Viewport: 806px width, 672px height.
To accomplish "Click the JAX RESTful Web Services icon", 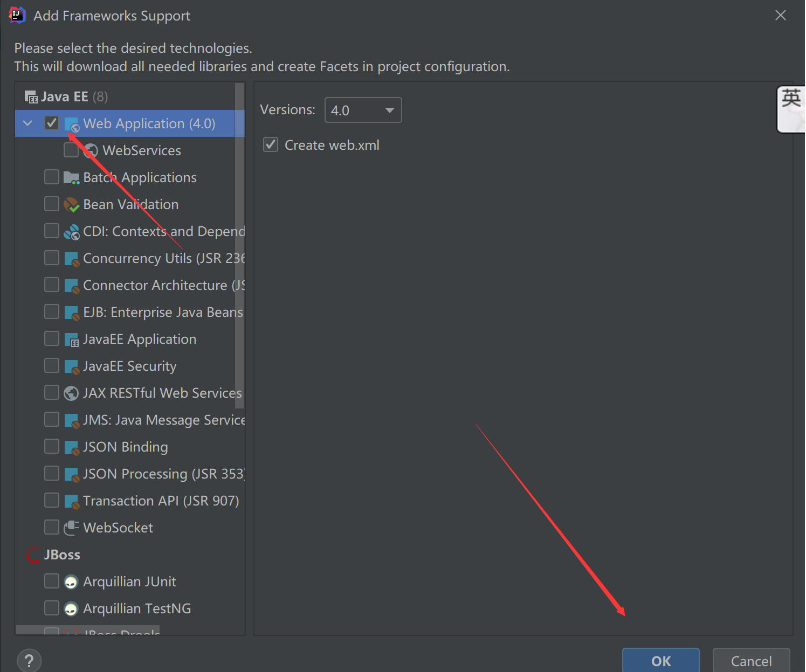I will [x=71, y=393].
